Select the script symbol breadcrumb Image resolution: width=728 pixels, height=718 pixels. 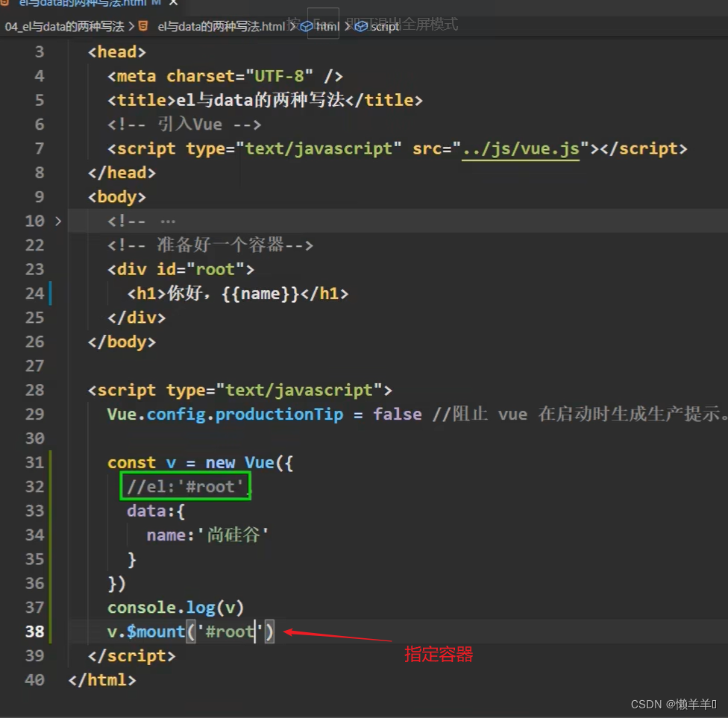click(385, 26)
